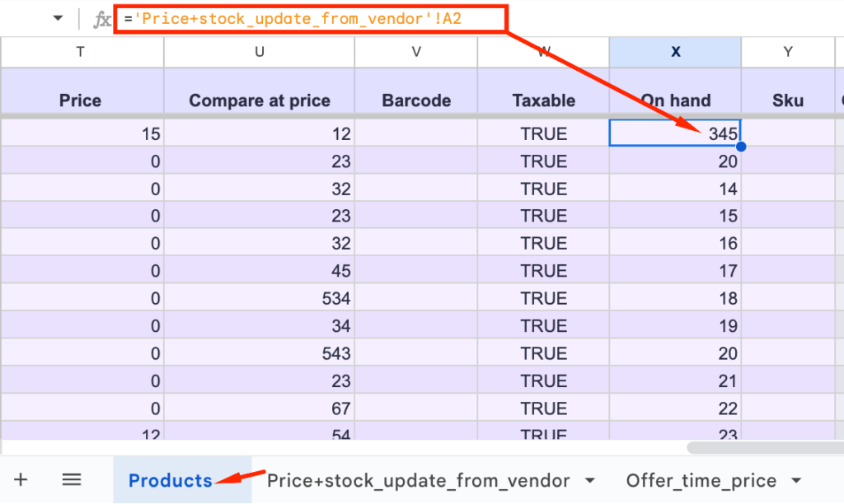Click the horizontal scrollbar thumb
Viewport: 844px width, 504px height.
[x=763, y=447]
